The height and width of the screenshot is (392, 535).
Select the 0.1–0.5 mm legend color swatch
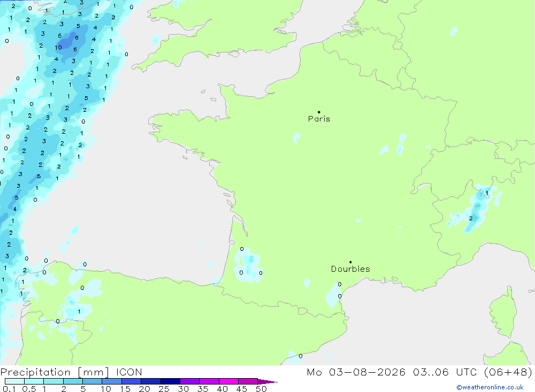pyautogui.click(x=14, y=381)
